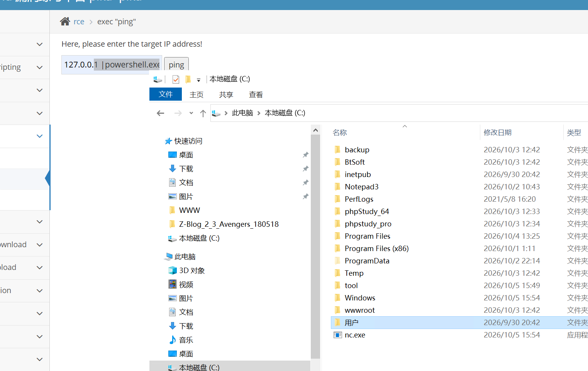Click the properties checkmark icon in Explorer title bar
The height and width of the screenshot is (371, 588).
[x=176, y=79]
